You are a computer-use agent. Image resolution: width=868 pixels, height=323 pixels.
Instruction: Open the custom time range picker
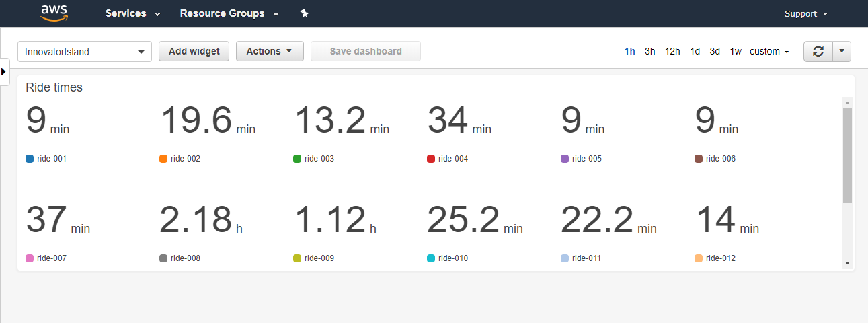click(x=769, y=51)
